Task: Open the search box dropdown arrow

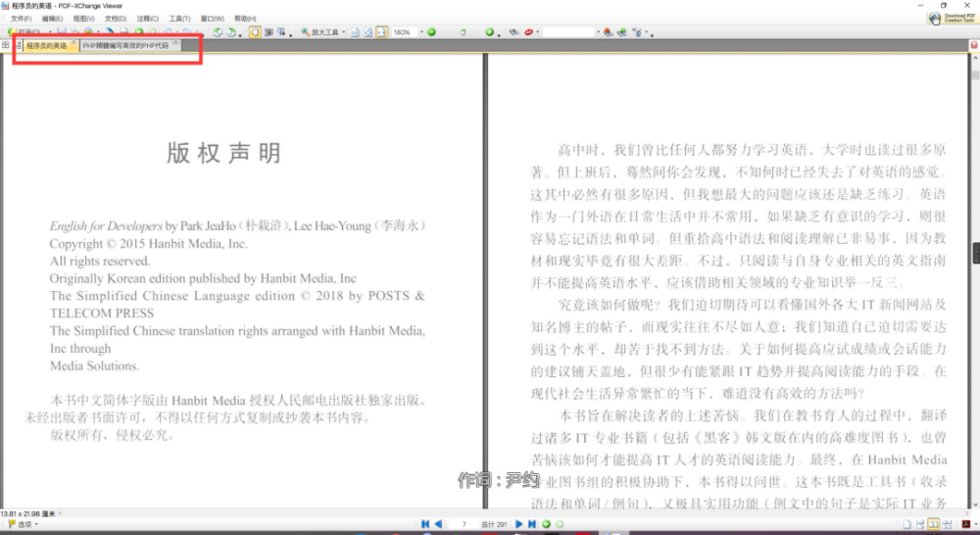Action: (x=598, y=31)
